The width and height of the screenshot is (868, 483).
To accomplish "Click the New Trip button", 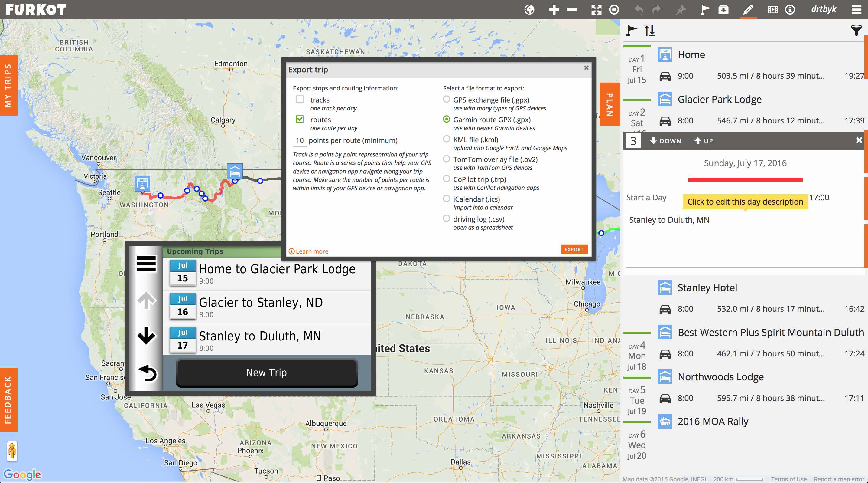I will pyautogui.click(x=267, y=373).
